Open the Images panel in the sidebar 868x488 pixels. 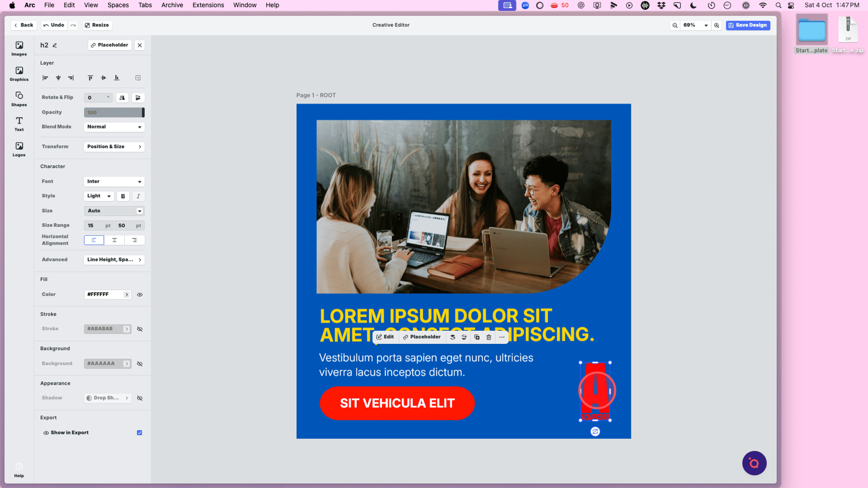coord(19,48)
